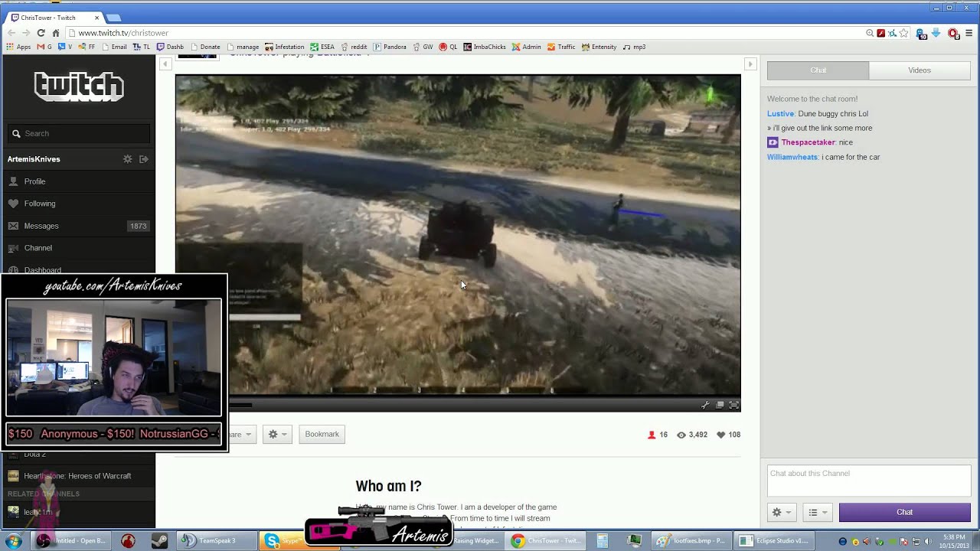Click the purple Chat send button

[905, 512]
